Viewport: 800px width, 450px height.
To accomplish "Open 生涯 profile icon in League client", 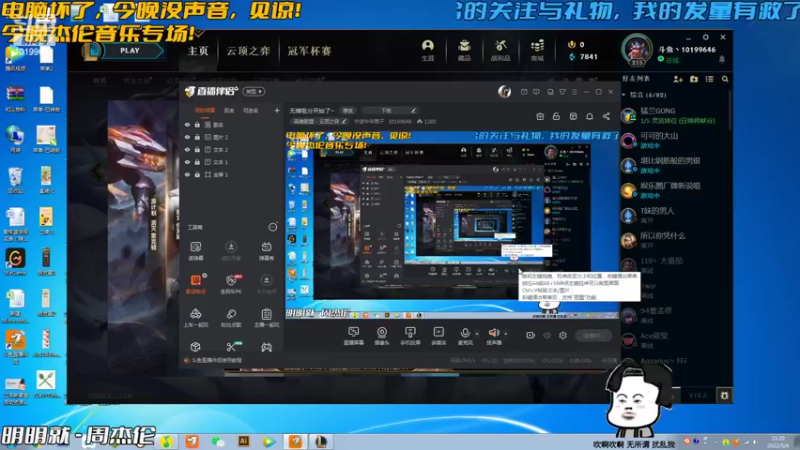I will (428, 51).
